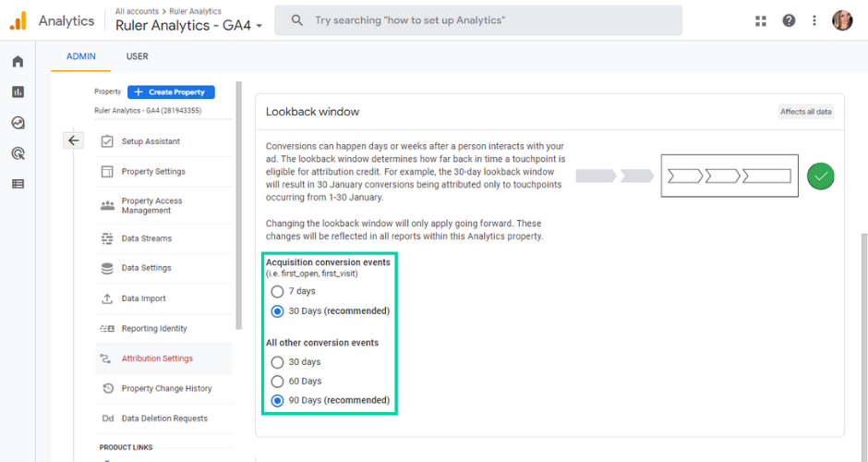Open Data Streams settings
Viewport: 868px width, 462px height.
pyautogui.click(x=146, y=238)
